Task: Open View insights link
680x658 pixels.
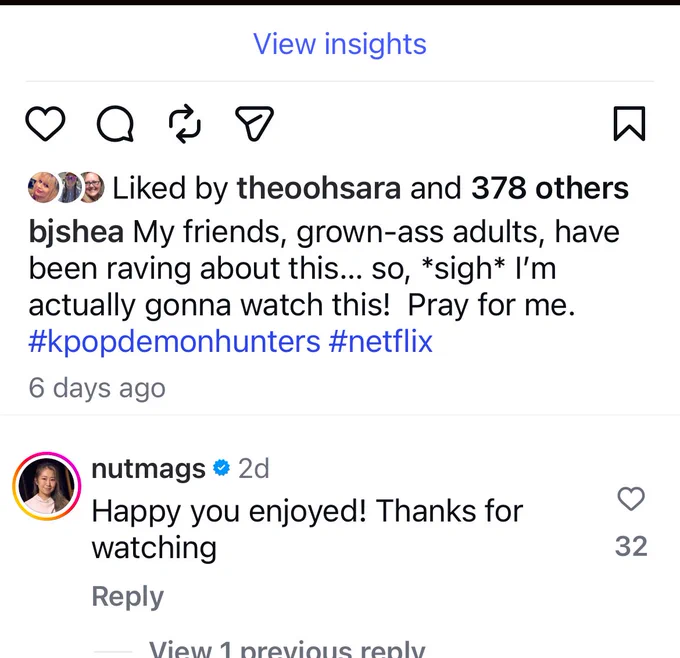Action: tap(340, 44)
